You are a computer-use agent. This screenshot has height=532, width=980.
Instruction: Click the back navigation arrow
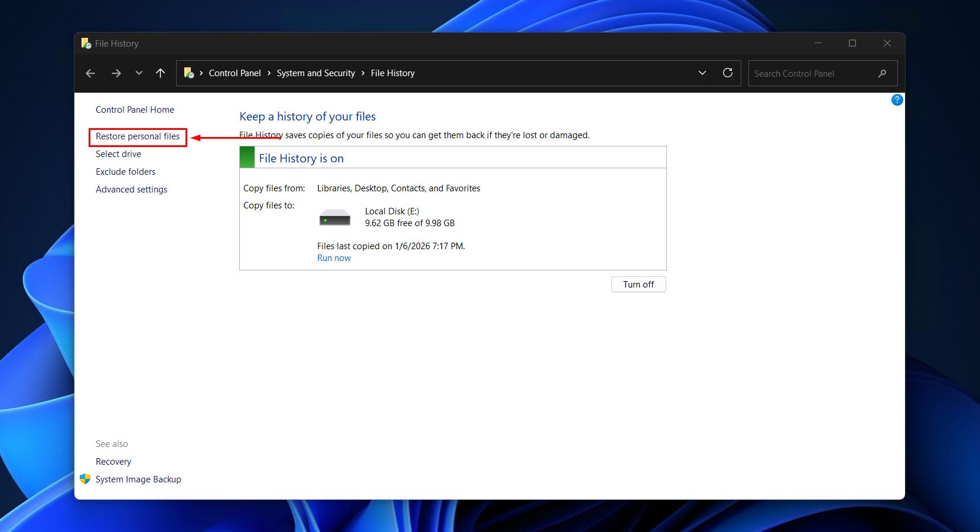click(90, 73)
